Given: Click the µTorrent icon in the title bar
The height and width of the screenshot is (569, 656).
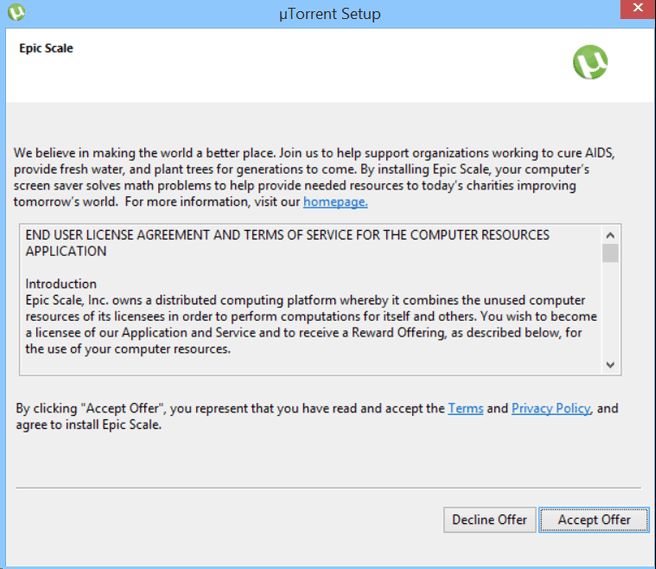Looking at the screenshot, I should pyautogui.click(x=16, y=12).
